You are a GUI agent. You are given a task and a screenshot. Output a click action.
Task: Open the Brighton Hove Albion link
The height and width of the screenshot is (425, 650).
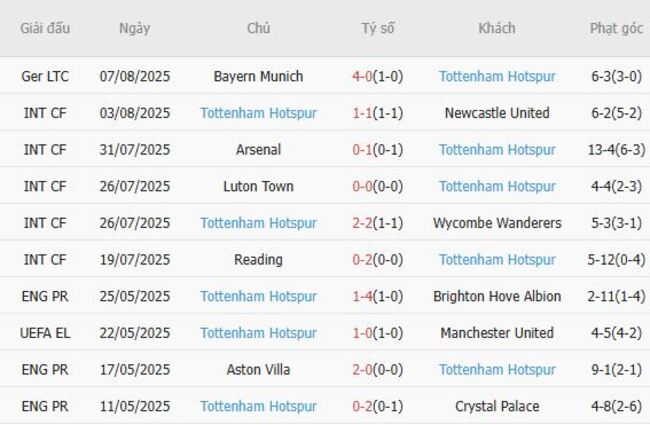coord(497,296)
